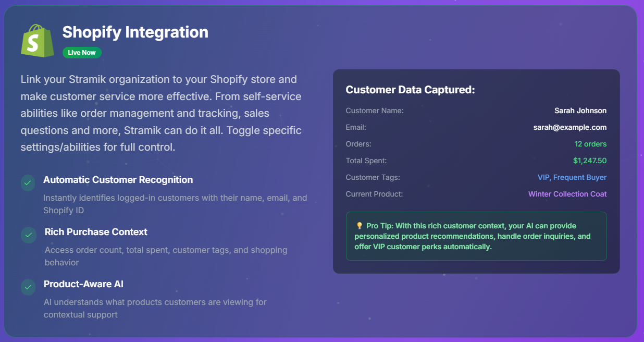Click the VIP, Frequent Buyer tags

tap(572, 177)
